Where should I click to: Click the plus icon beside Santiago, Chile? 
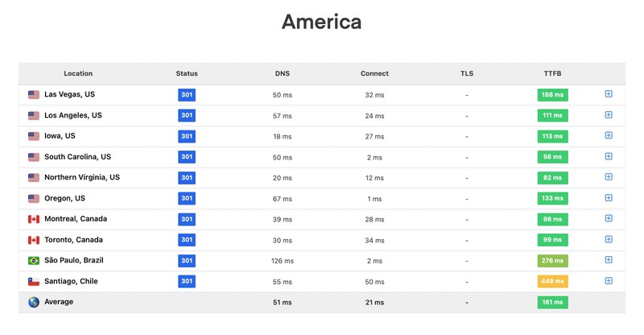[609, 281]
